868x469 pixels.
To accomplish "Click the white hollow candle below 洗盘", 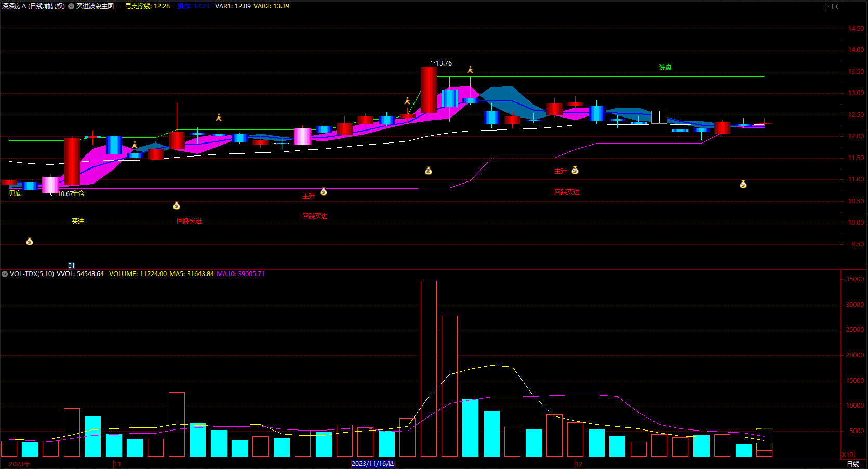I will tap(659, 117).
